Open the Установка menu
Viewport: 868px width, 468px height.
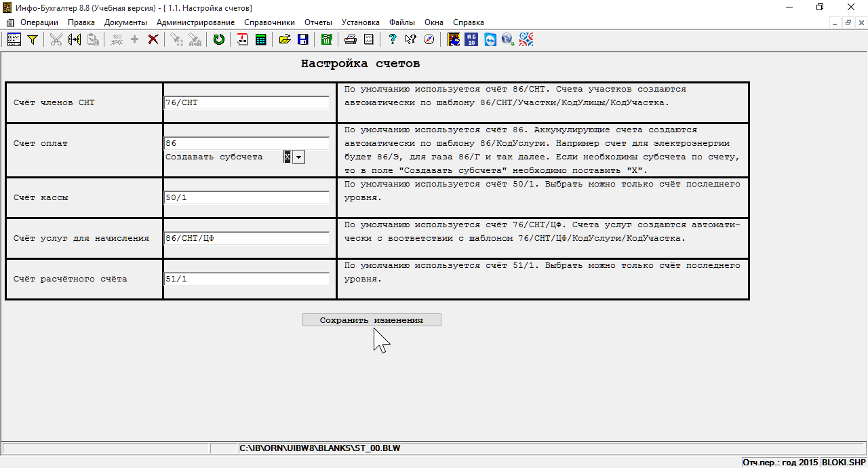(x=361, y=22)
